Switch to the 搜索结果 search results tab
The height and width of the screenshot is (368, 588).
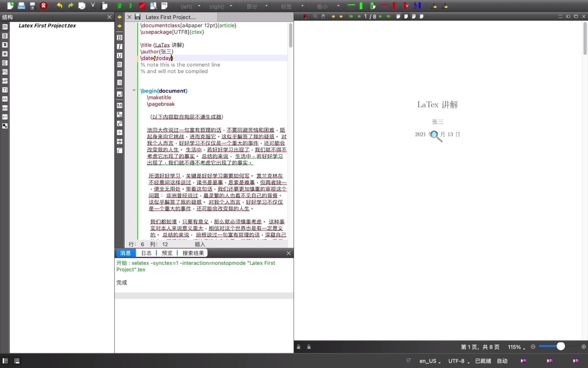pos(193,253)
